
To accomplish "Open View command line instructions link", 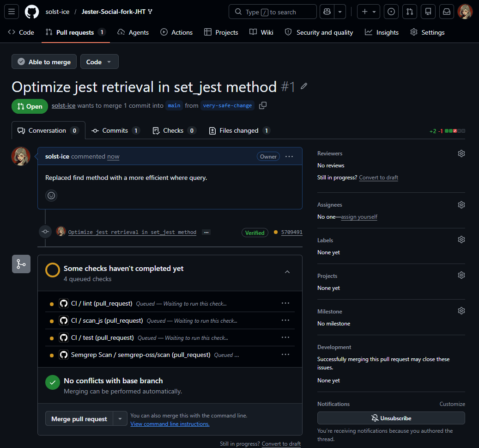I will click(x=170, y=424).
